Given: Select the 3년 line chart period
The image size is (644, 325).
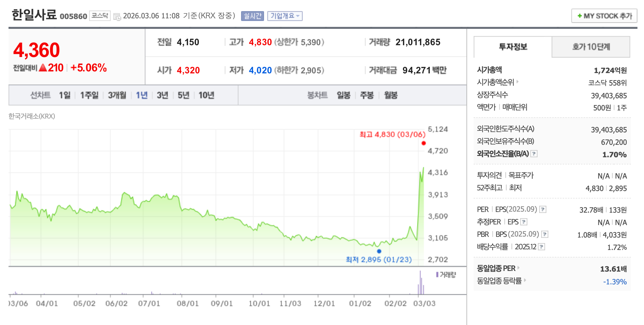Looking at the screenshot, I should (x=162, y=95).
